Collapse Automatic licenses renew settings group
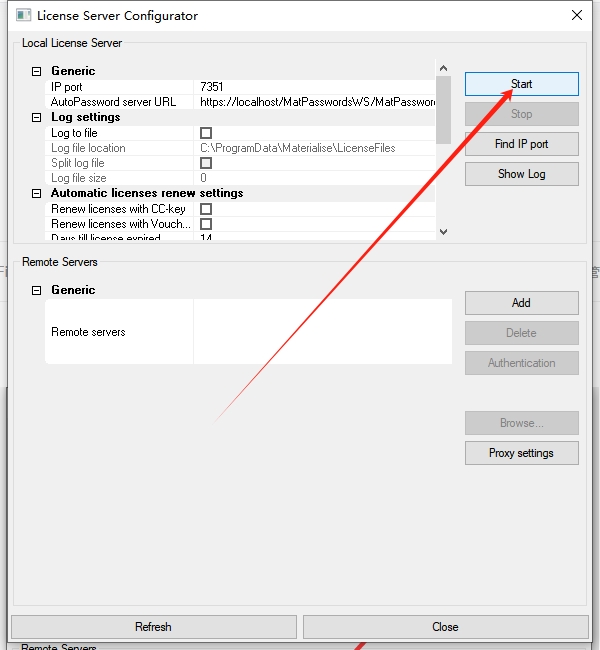This screenshot has height=650, width=600. [x=36, y=194]
